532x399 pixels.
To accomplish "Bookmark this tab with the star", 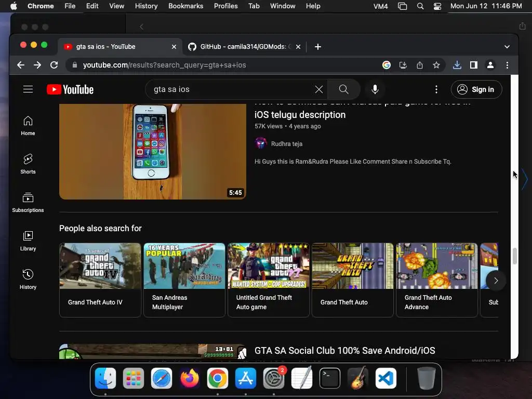I will point(436,65).
